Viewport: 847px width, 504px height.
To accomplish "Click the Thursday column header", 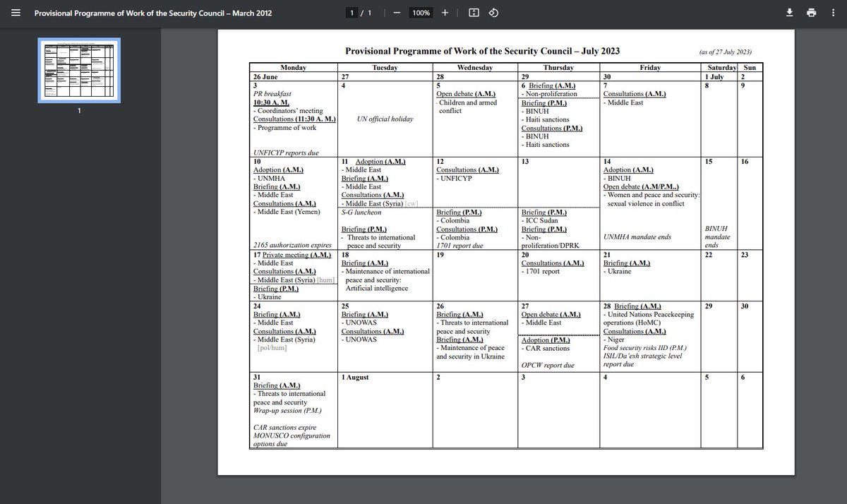I will pos(559,68).
